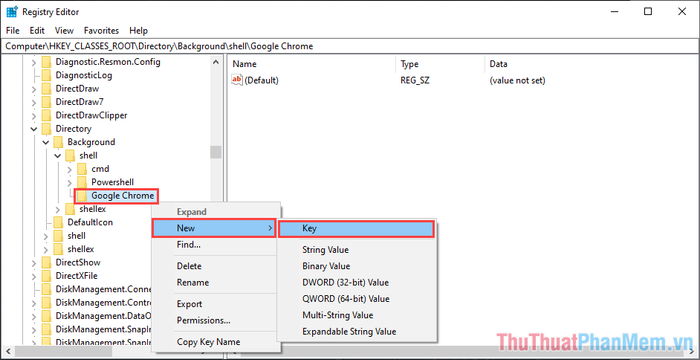
Task: Click the Google Chrome folder icon
Action: (82, 196)
